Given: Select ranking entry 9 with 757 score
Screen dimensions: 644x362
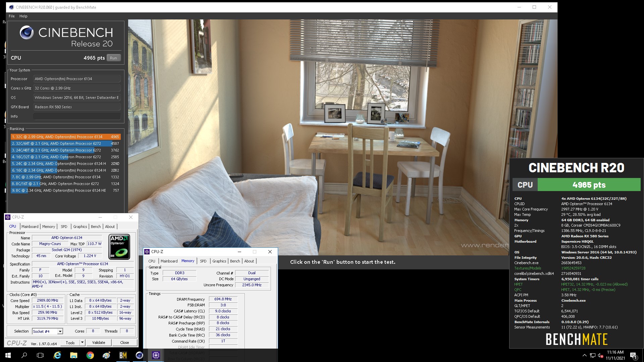Looking at the screenshot, I should [65, 190].
